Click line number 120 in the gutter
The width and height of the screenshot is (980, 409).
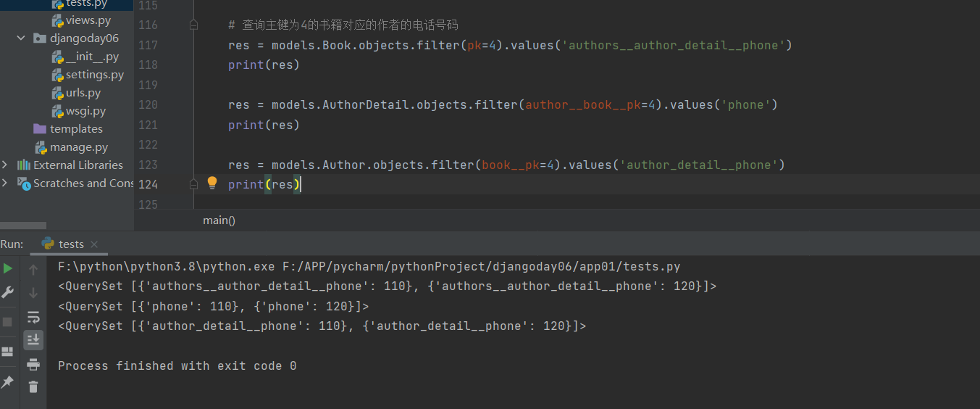[148, 104]
